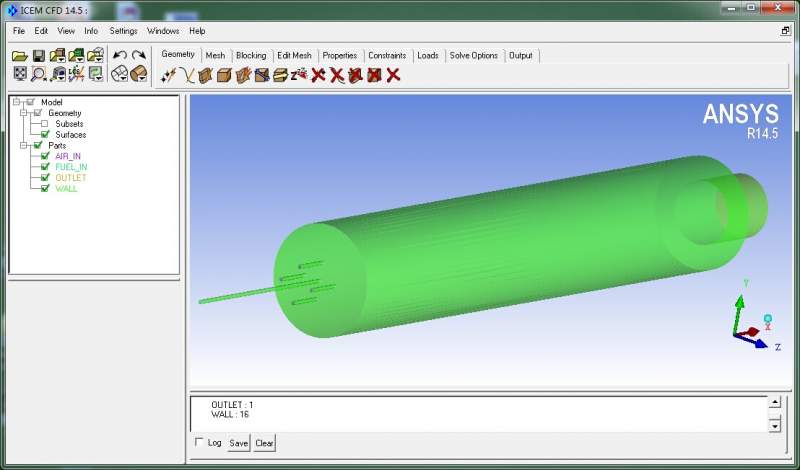This screenshot has height=470, width=800.
Task: Click the Save Project floppy icon
Action: tap(39, 55)
